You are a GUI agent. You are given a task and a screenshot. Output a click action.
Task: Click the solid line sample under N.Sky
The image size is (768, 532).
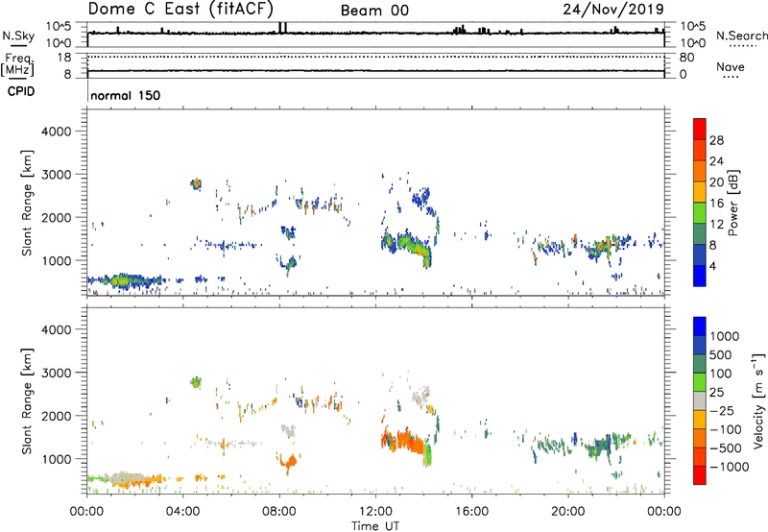(x=18, y=46)
